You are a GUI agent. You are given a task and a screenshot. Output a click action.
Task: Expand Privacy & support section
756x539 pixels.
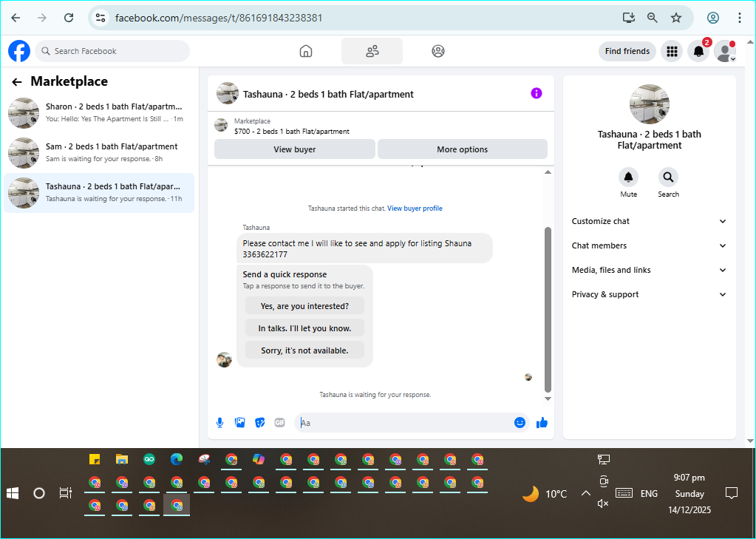649,294
